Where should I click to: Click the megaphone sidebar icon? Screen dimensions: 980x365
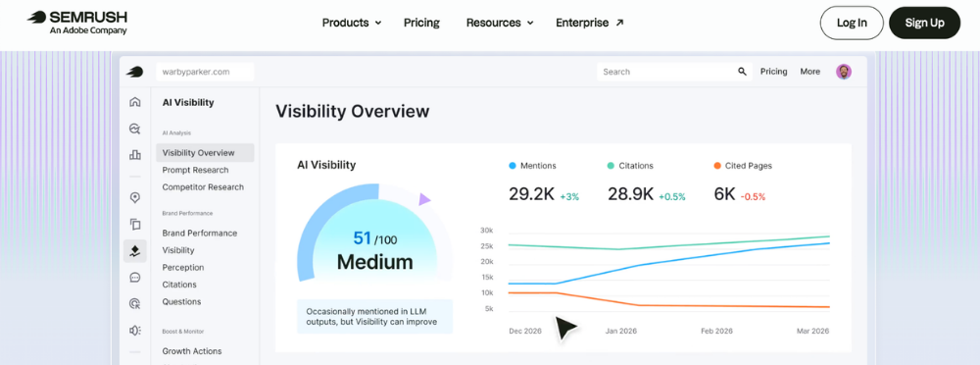[135, 330]
